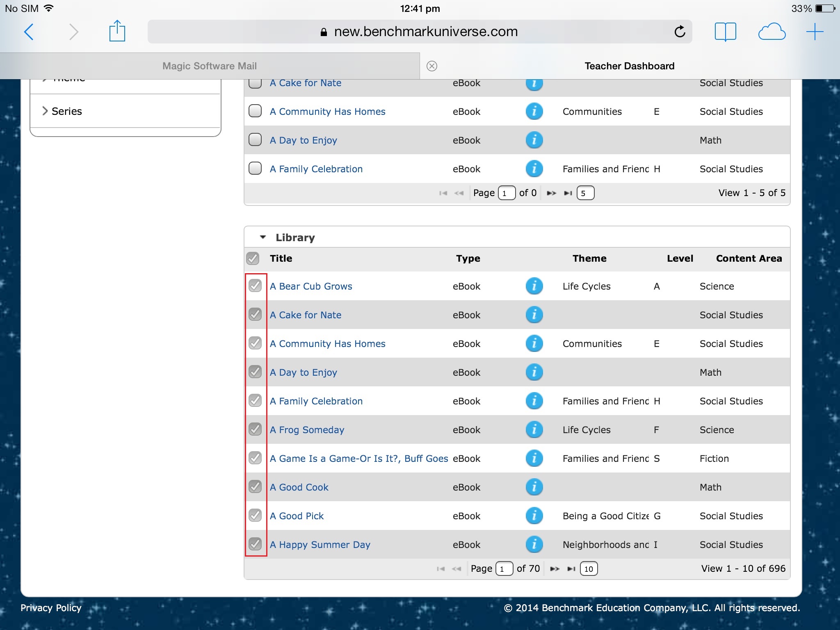Check upper A Day to Enjoy checkbox
The width and height of the screenshot is (840, 630).
coord(255,139)
